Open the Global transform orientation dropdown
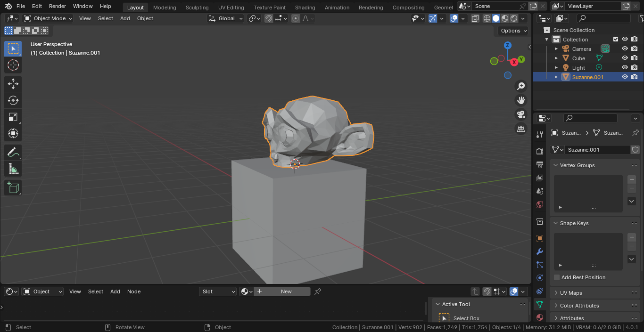 click(226, 18)
